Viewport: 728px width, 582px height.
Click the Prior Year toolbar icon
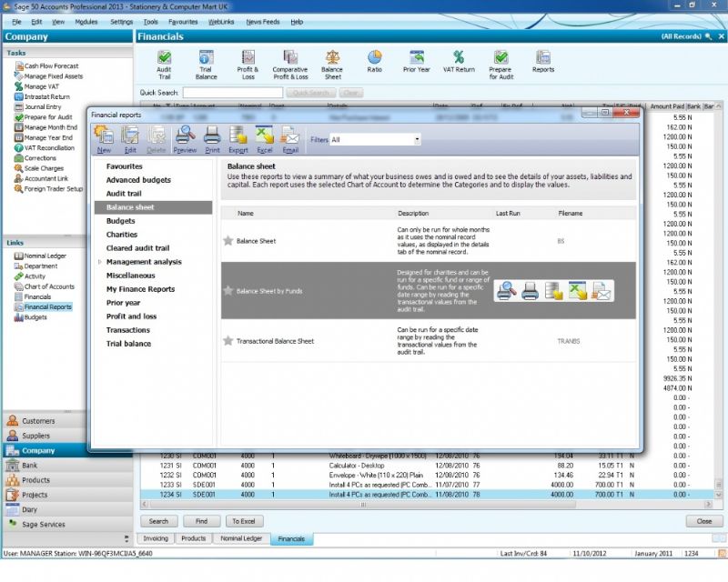[417, 61]
